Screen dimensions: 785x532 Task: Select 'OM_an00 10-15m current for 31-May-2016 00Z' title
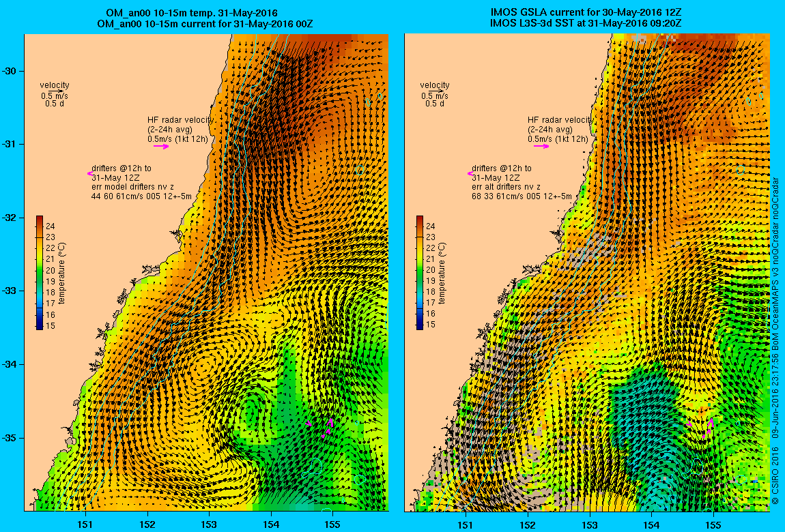[x=205, y=23]
